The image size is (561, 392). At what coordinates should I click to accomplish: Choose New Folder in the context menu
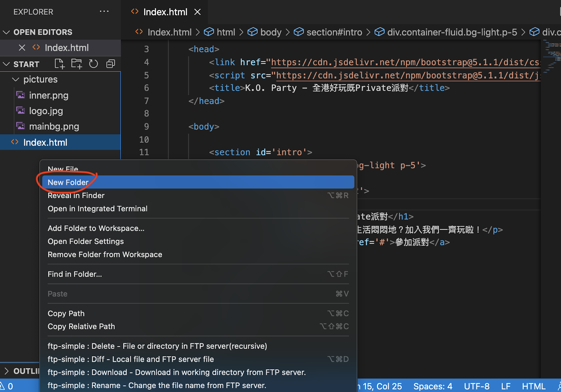198,182
